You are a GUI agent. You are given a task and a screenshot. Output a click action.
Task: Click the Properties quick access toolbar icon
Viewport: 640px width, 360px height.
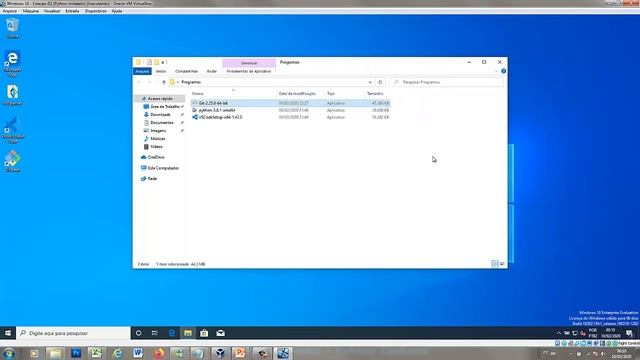point(149,62)
